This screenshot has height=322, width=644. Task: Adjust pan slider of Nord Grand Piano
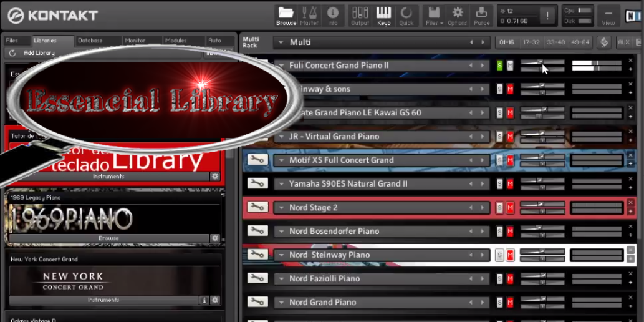542,306
